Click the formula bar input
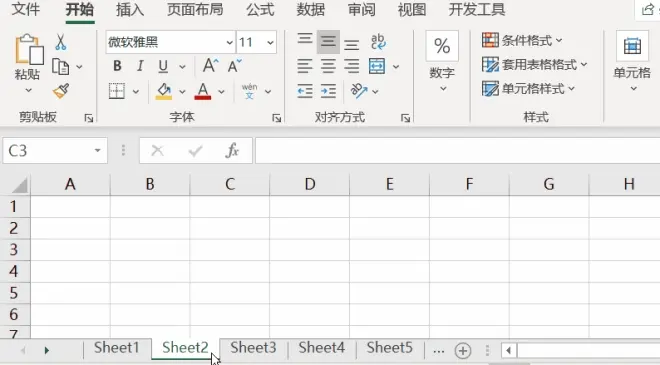 [x=458, y=150]
